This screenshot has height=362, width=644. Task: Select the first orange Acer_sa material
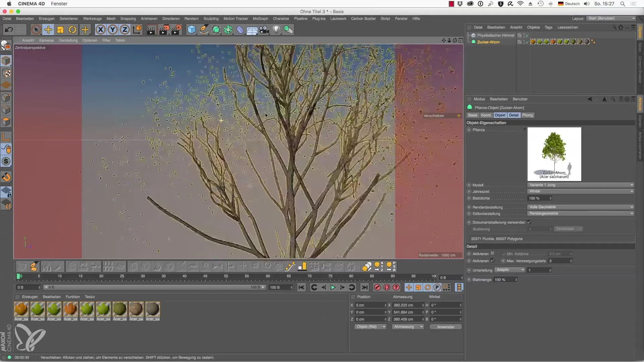pyautogui.click(x=21, y=309)
